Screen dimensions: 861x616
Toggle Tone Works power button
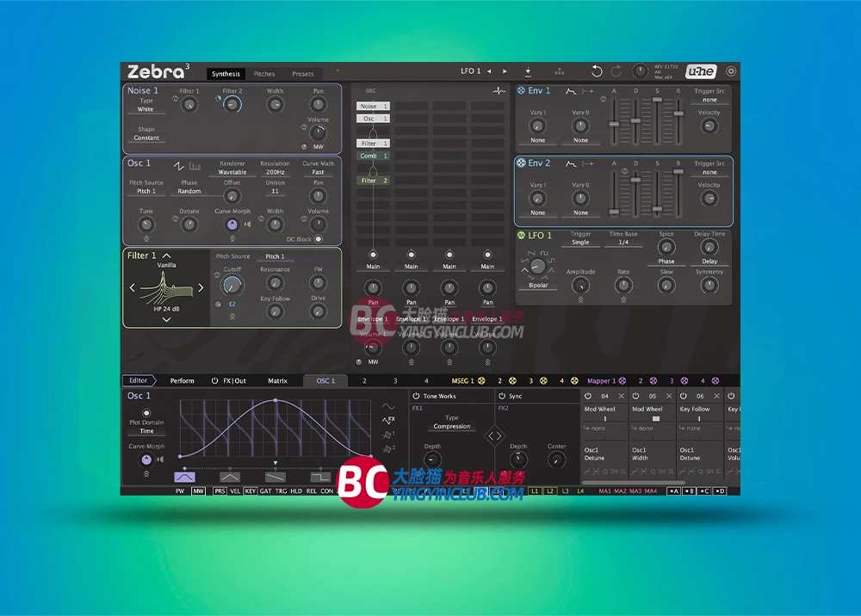(x=416, y=396)
